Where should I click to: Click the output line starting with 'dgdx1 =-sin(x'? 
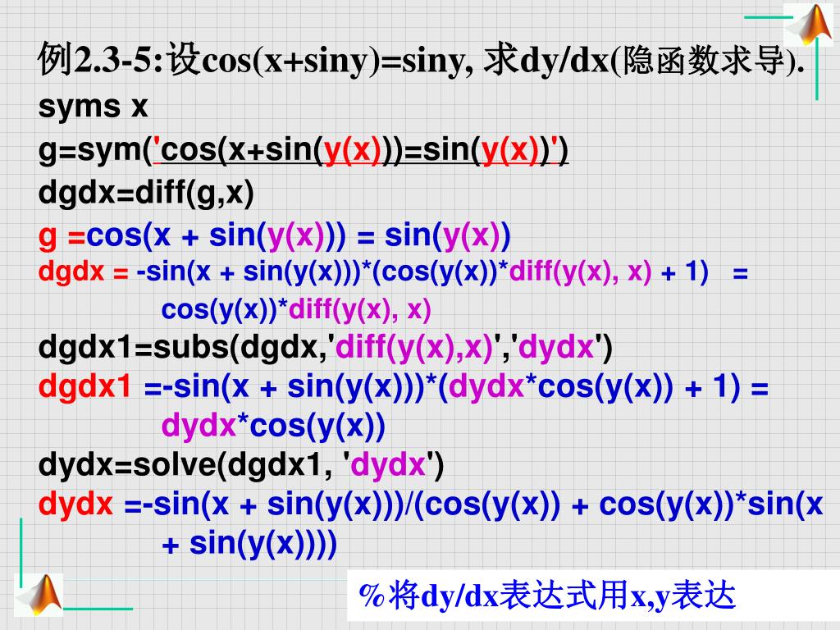coord(404,387)
